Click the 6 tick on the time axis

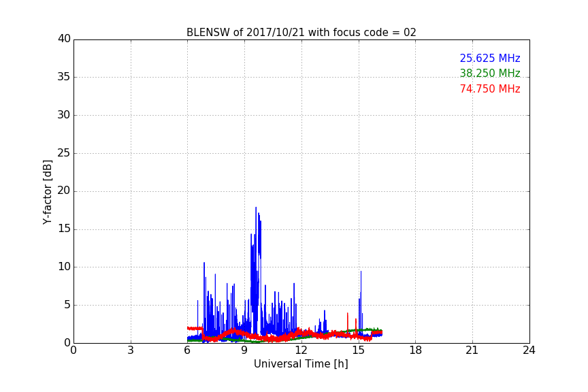pyautogui.click(x=187, y=350)
